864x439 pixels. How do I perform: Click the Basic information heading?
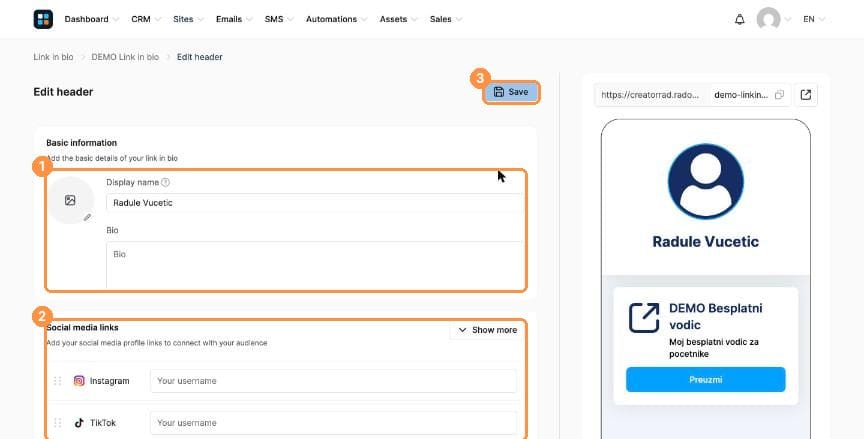(82, 143)
